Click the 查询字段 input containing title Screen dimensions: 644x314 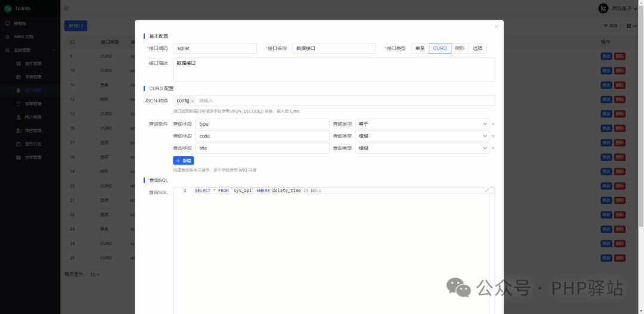(x=262, y=148)
